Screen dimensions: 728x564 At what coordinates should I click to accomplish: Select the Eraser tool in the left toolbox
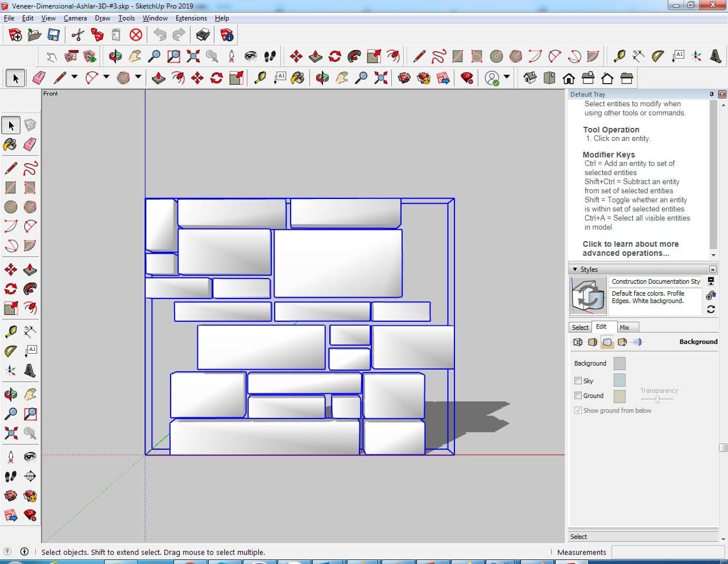point(30,144)
